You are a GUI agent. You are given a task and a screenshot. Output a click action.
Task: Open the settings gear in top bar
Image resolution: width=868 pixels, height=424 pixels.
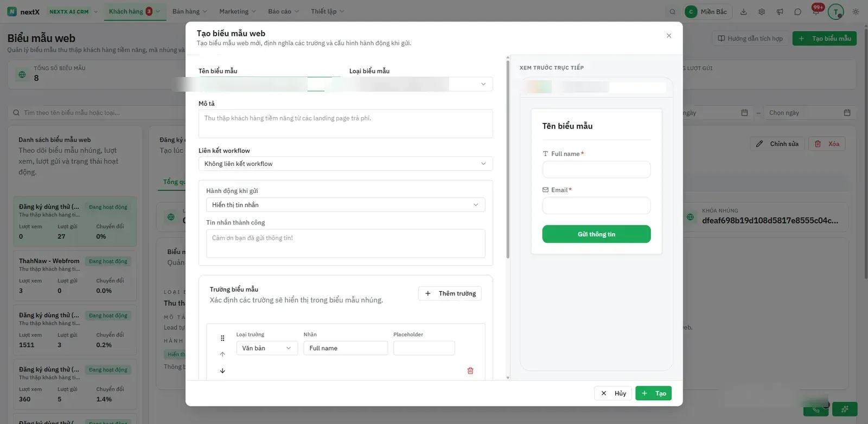pos(762,11)
